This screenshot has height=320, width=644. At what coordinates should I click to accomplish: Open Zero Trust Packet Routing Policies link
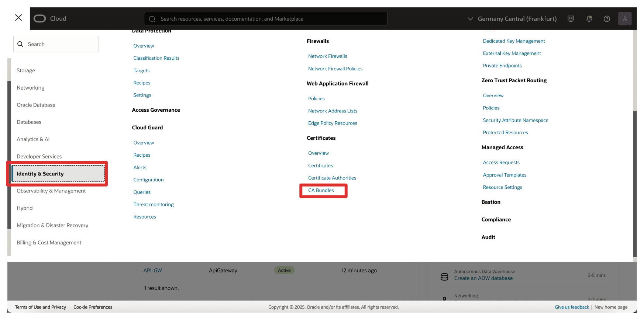(491, 108)
